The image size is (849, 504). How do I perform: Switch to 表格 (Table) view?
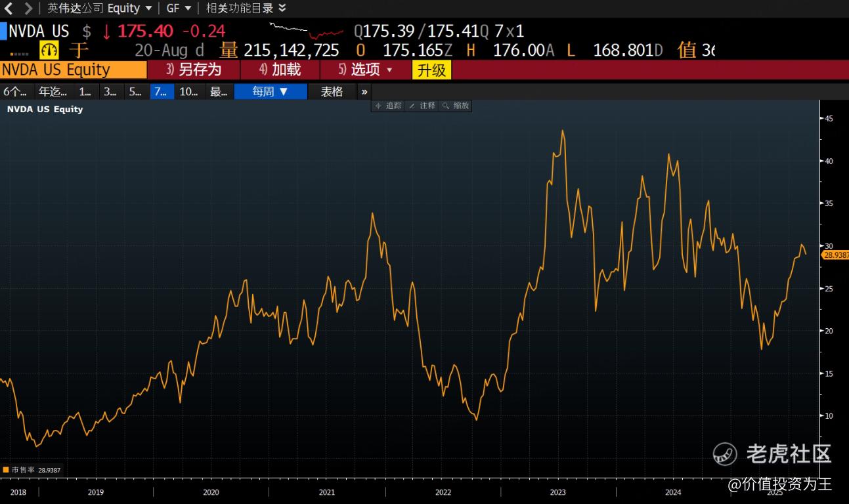pos(332,92)
